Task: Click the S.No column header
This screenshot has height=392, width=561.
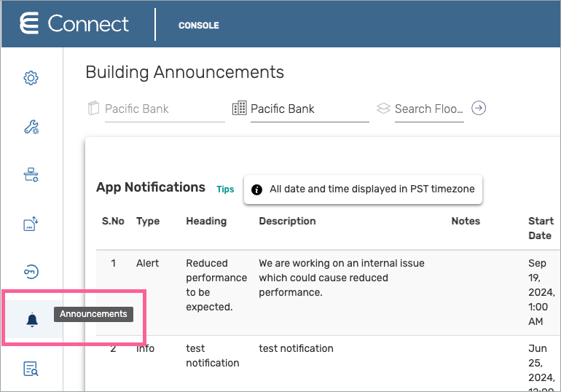Action: pos(113,221)
